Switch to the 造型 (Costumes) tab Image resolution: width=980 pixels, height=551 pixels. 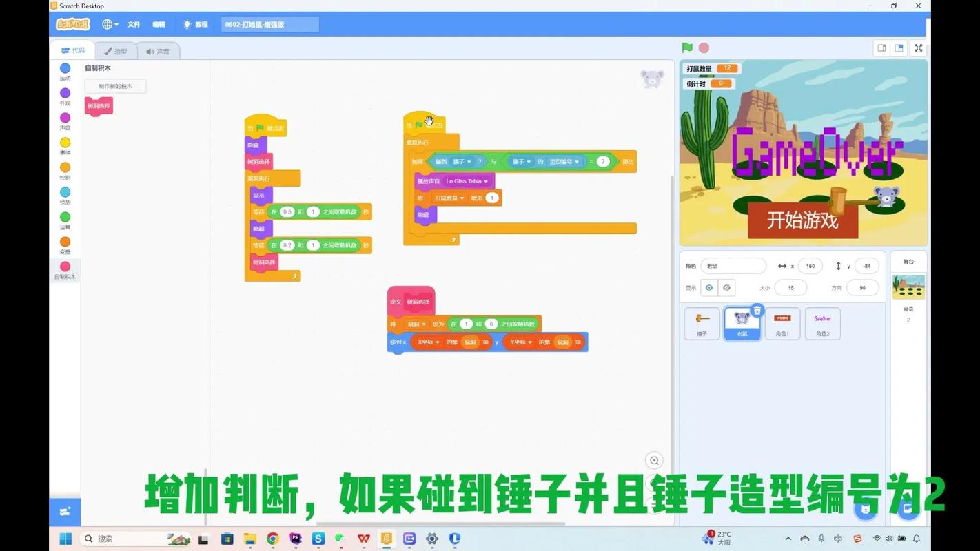[x=117, y=50]
